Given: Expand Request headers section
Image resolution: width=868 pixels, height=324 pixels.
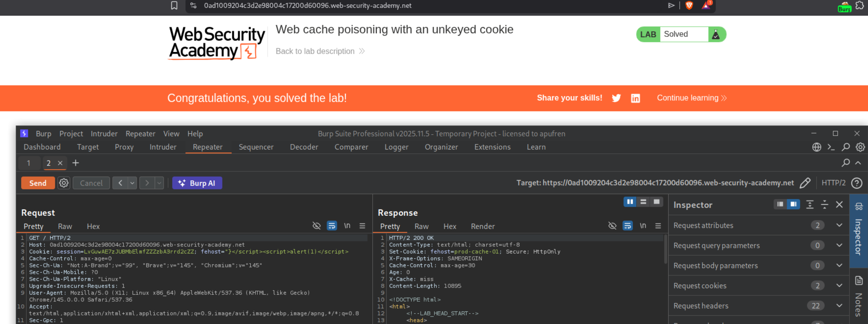Looking at the screenshot, I should 839,306.
